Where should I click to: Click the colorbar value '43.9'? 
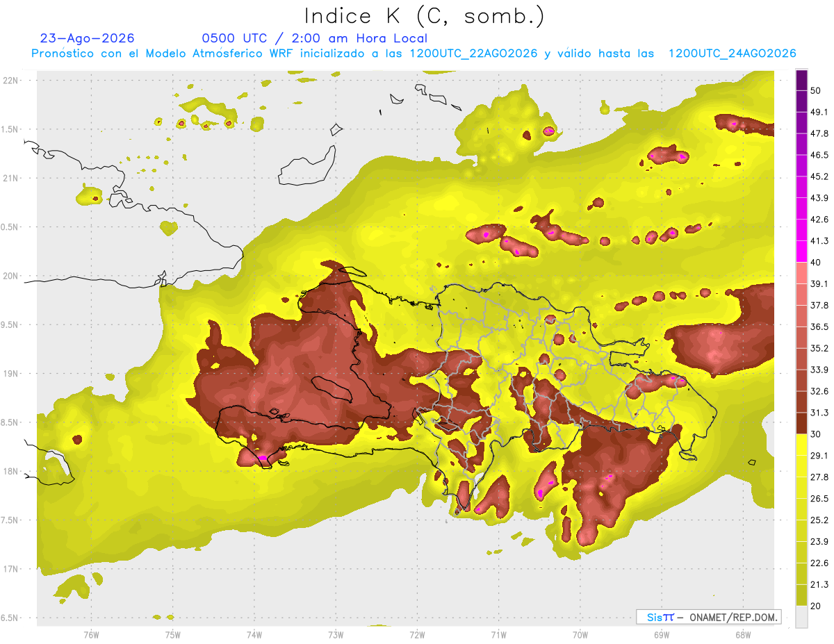pyautogui.click(x=819, y=198)
